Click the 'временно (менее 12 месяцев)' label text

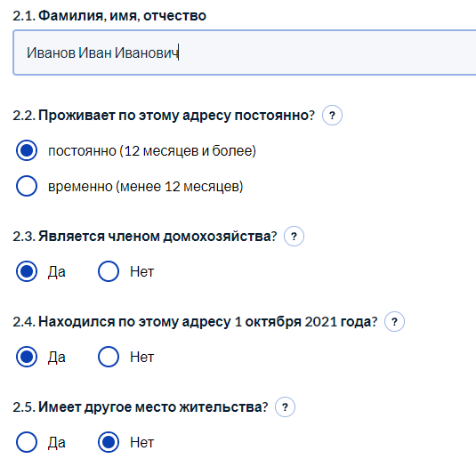tap(146, 187)
